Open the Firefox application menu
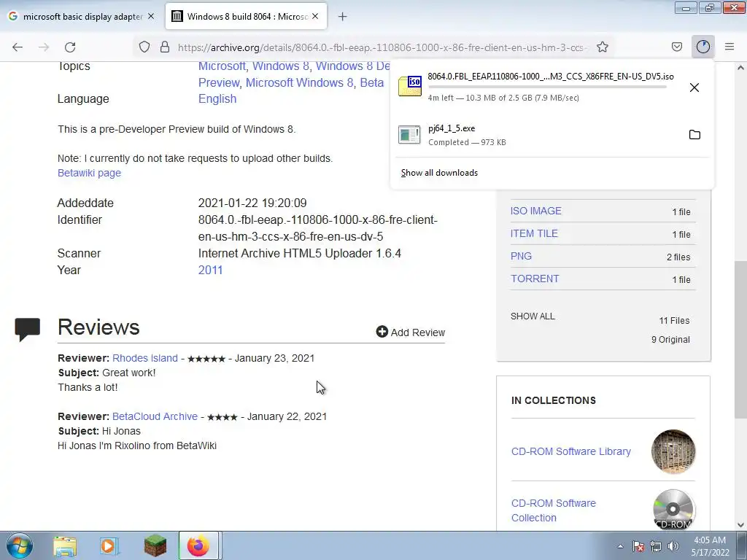This screenshot has width=747, height=560. pos(729,47)
